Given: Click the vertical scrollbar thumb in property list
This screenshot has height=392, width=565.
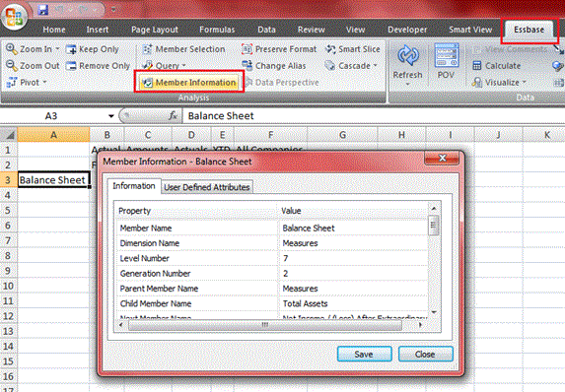Looking at the screenshot, I should 434,226.
